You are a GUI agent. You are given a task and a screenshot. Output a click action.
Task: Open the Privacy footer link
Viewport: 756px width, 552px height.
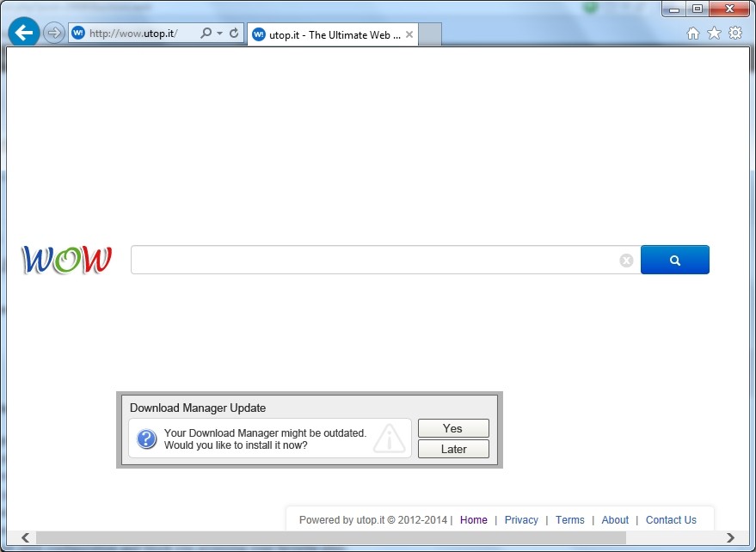[521, 519]
